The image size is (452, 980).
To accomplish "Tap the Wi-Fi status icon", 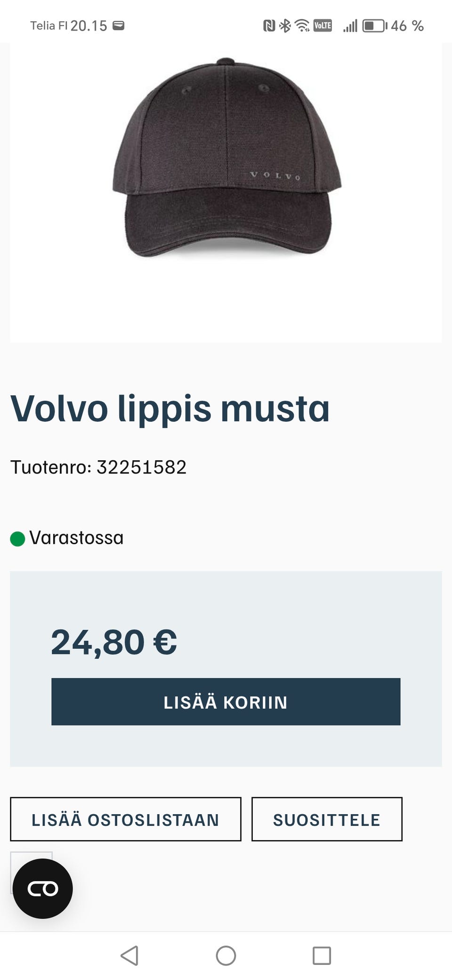I will pos(302,25).
